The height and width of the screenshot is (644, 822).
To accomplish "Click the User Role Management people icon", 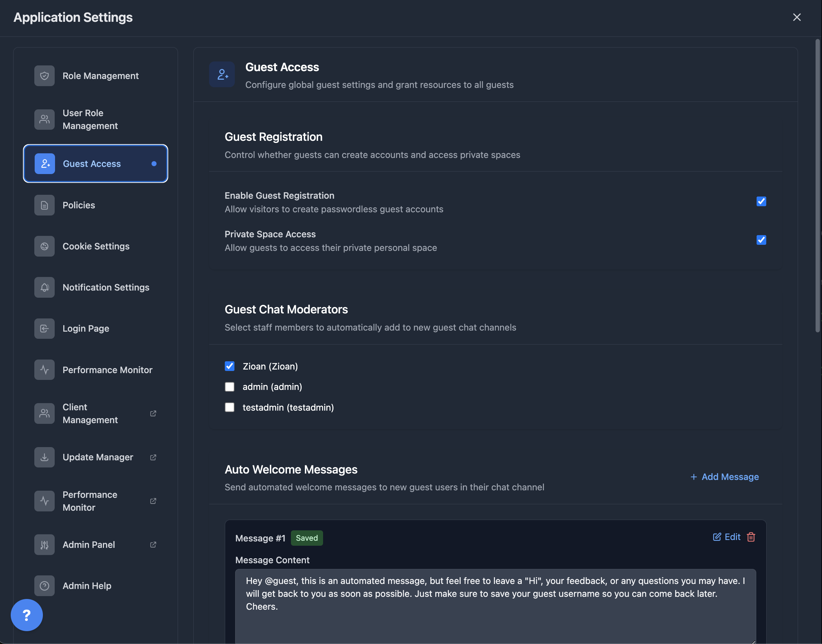I will (x=44, y=119).
